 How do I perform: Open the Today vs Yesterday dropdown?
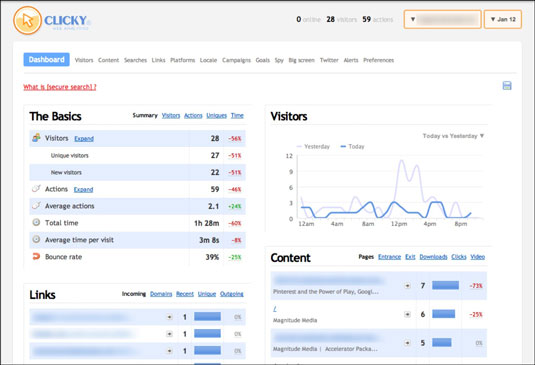453,136
